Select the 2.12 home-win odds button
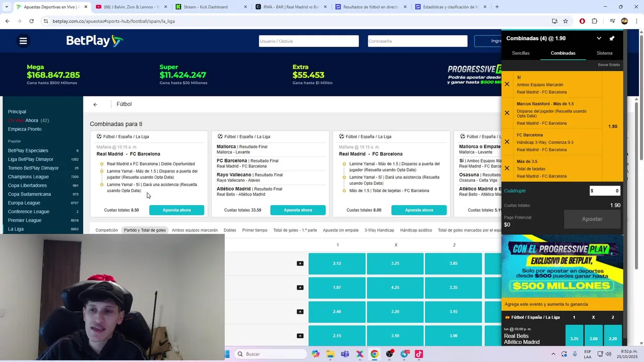Screen dimensions: 644x362 tap(337, 263)
